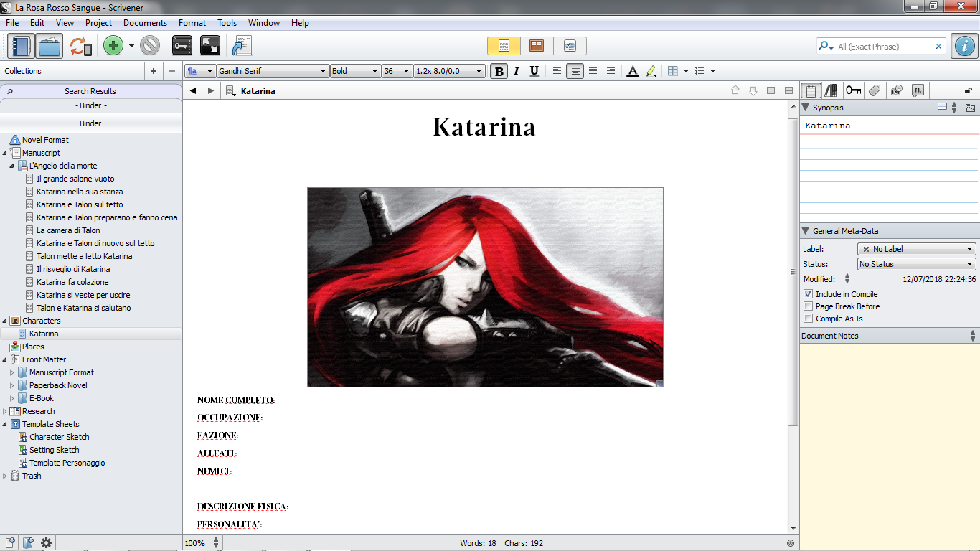Open font size 36 dropdown
This screenshot has height=551, width=980.
397,71
